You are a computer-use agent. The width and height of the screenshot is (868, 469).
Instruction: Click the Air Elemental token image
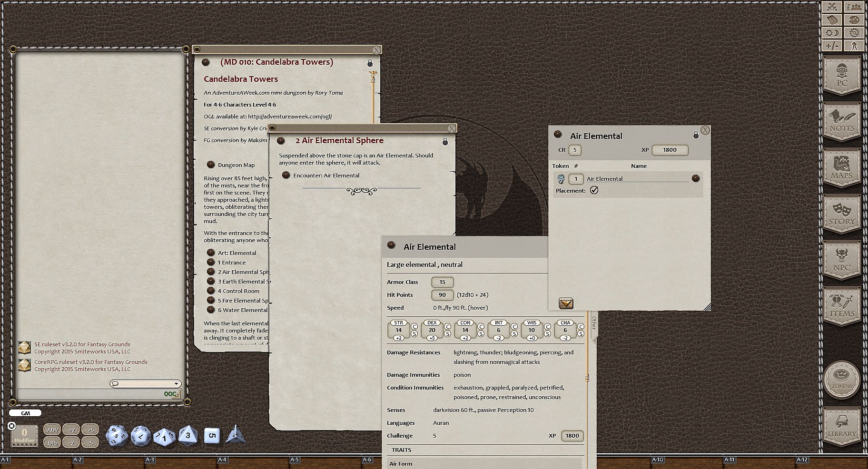click(561, 179)
